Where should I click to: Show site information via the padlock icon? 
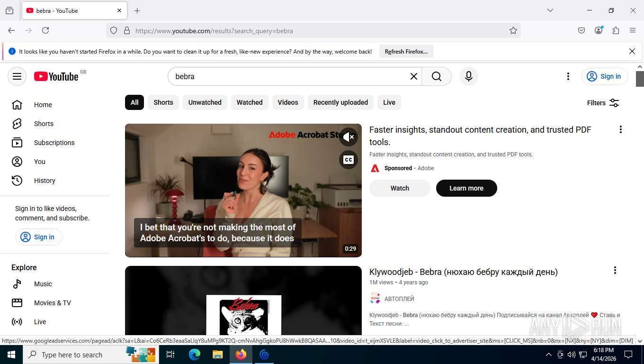coord(126,31)
